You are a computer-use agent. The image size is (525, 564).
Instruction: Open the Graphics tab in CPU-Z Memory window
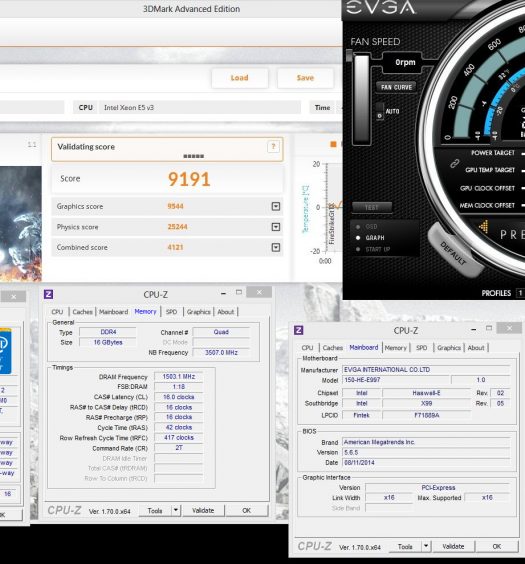point(198,312)
